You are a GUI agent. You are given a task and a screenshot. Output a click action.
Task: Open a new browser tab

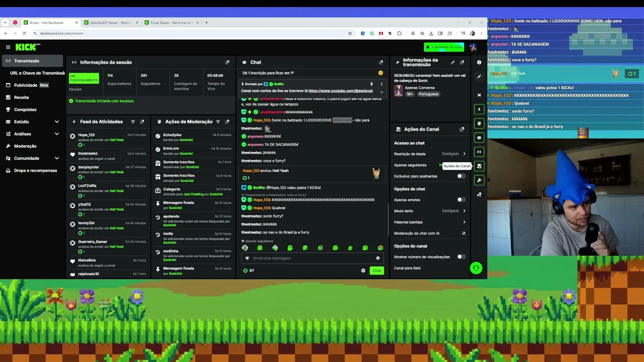pyautogui.click(x=206, y=23)
